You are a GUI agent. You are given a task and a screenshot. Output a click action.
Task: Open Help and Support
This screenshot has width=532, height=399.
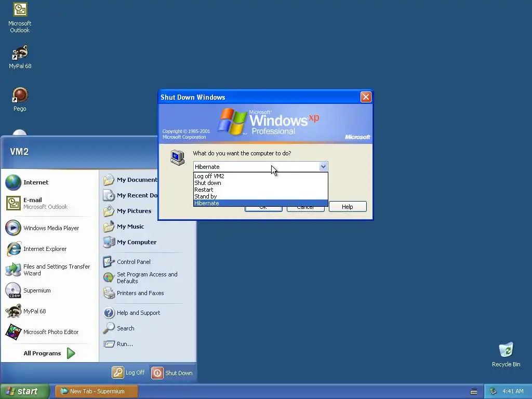point(131,313)
